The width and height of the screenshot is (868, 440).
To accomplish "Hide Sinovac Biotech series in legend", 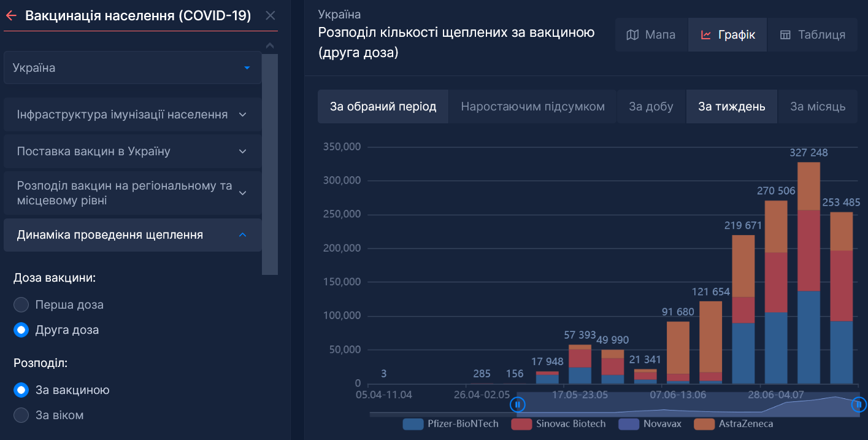I will click(521, 424).
